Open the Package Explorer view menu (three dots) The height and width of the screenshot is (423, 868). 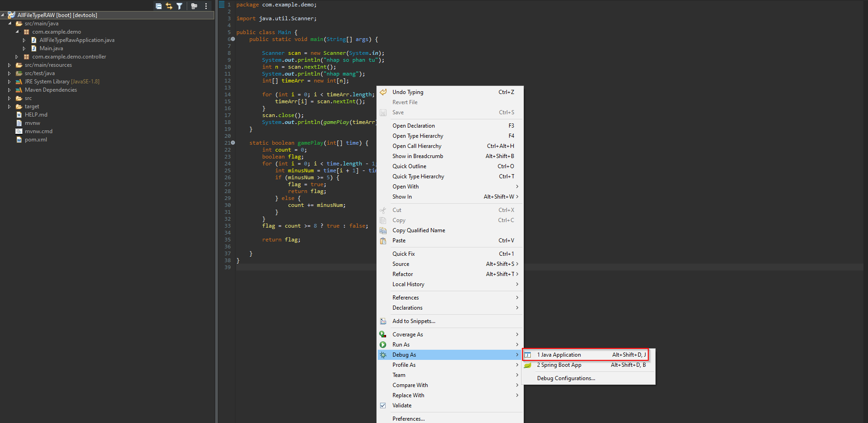point(205,6)
